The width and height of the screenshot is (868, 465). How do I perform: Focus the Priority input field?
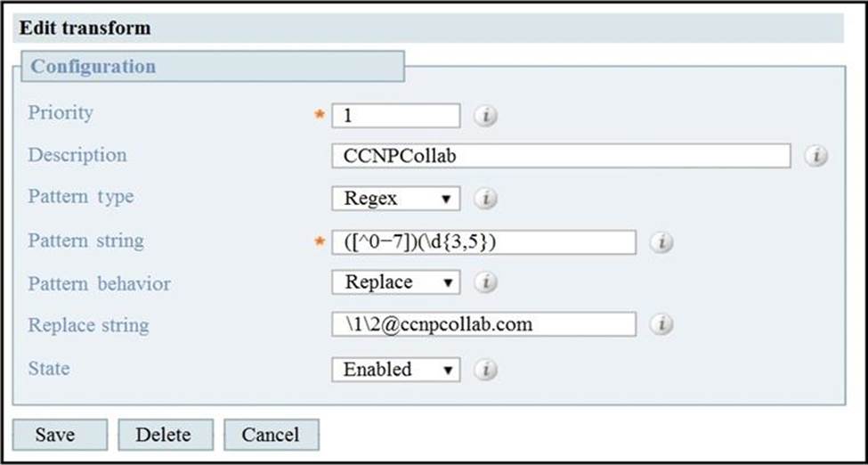click(396, 116)
